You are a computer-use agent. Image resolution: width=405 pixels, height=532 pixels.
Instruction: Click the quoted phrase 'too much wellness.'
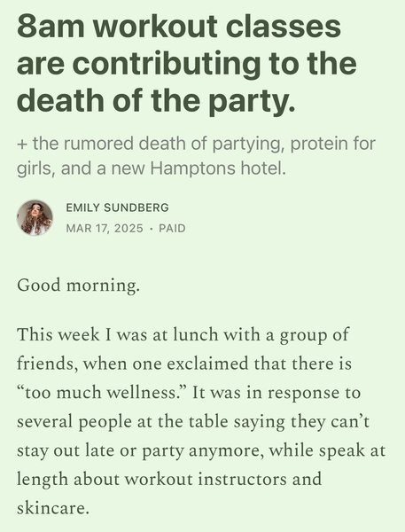pyautogui.click(x=105, y=393)
